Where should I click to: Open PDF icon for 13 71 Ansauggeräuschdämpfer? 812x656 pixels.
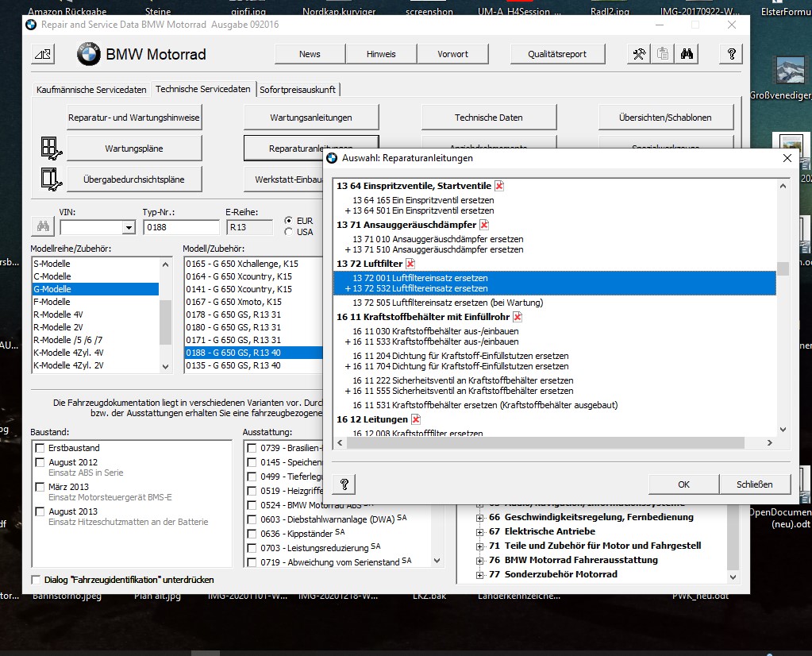(484, 225)
